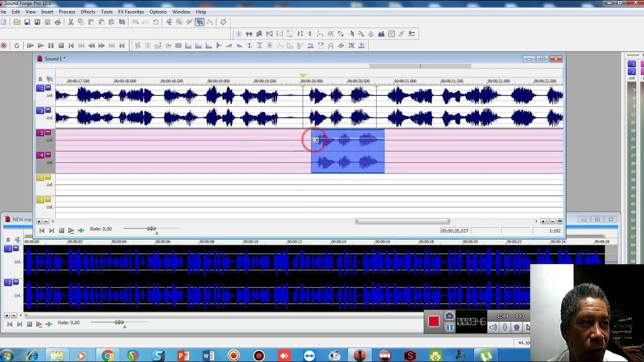This screenshot has height=362, width=644.
Task: Open the View menu
Action: point(31,12)
